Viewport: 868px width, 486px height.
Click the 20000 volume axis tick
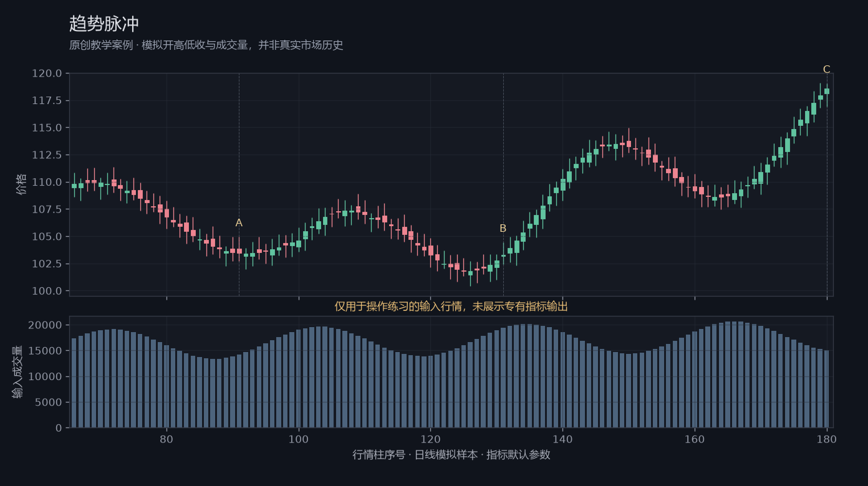(x=46, y=325)
